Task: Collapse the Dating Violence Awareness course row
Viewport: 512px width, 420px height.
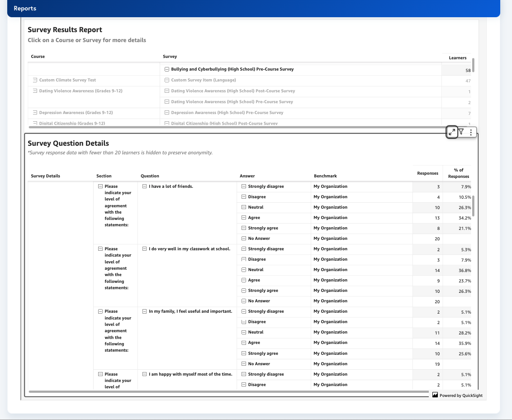Action: [x=35, y=91]
